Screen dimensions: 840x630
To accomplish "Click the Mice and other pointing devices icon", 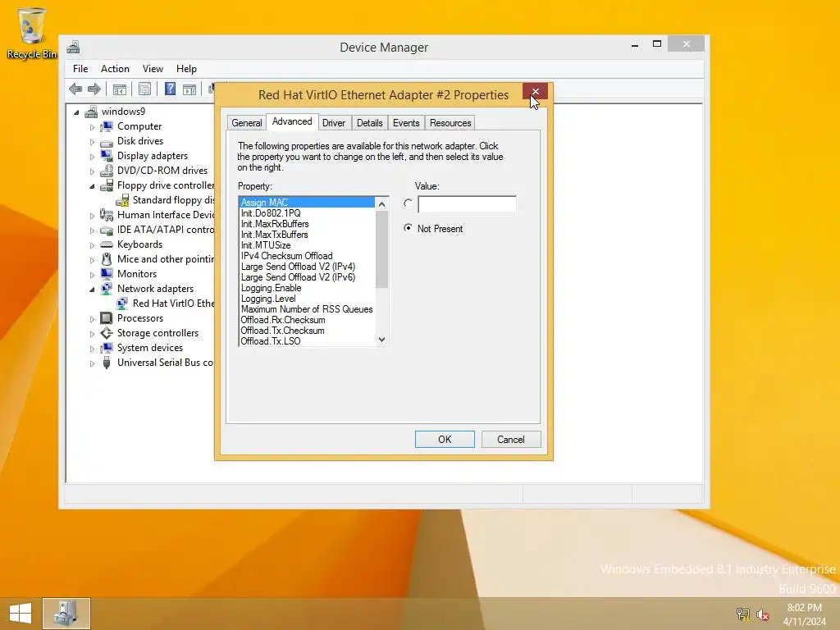I will (x=107, y=259).
